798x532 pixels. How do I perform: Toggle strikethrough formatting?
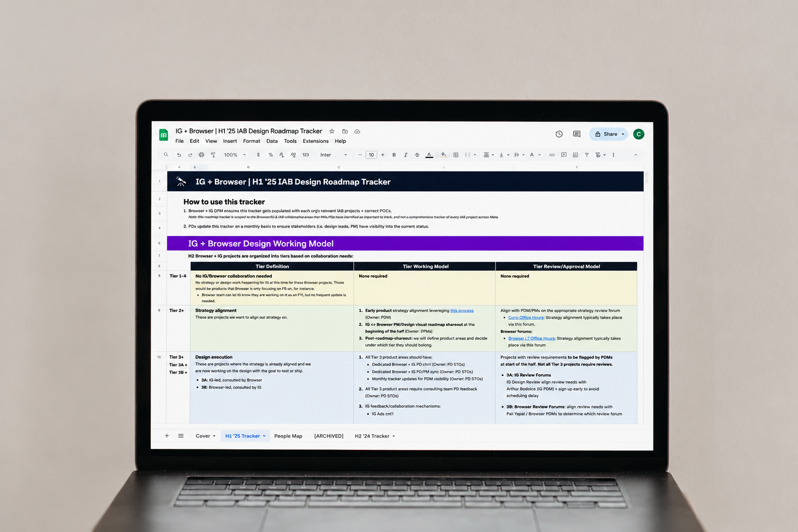coord(417,155)
